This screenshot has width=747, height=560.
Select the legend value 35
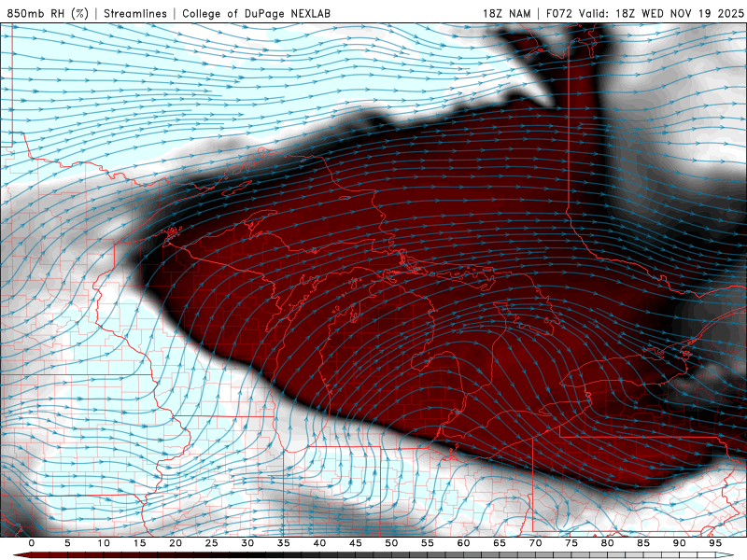tap(284, 543)
